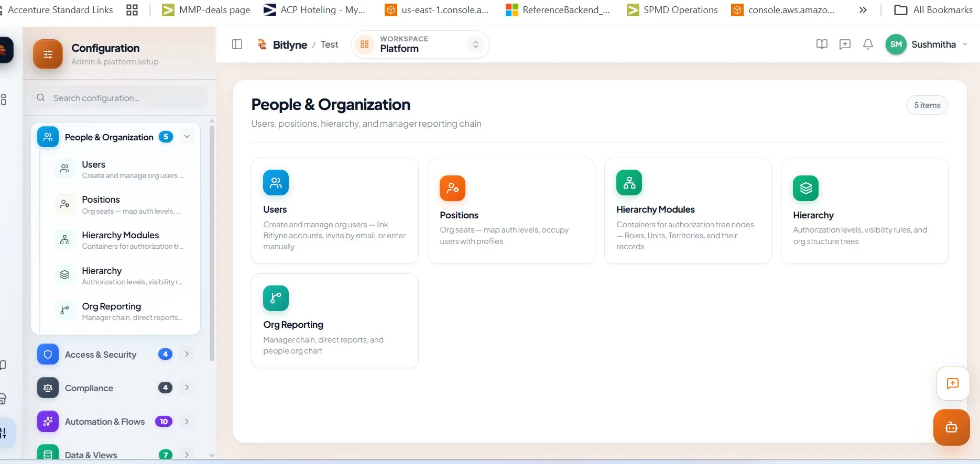Open the Automation & Flows menu item

(x=115, y=422)
